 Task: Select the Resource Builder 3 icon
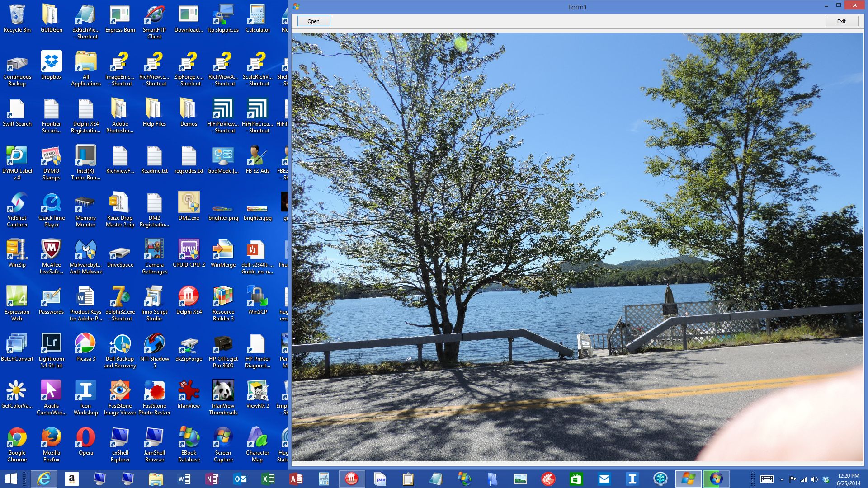[x=223, y=304]
